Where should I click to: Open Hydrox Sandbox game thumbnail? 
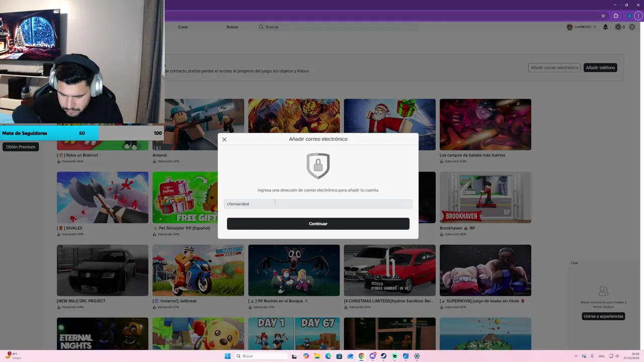tap(389, 270)
